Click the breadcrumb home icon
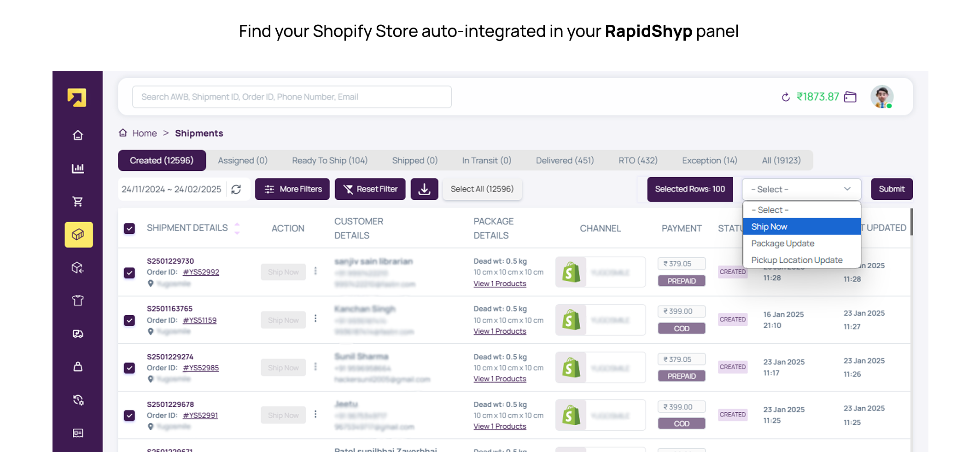The image size is (980, 474). (123, 133)
